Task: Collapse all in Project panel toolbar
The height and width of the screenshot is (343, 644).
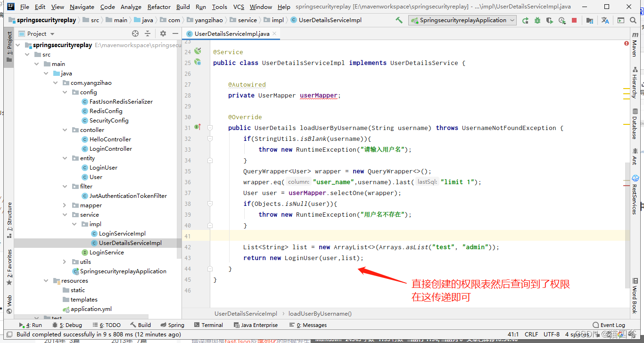Action: coord(148,33)
